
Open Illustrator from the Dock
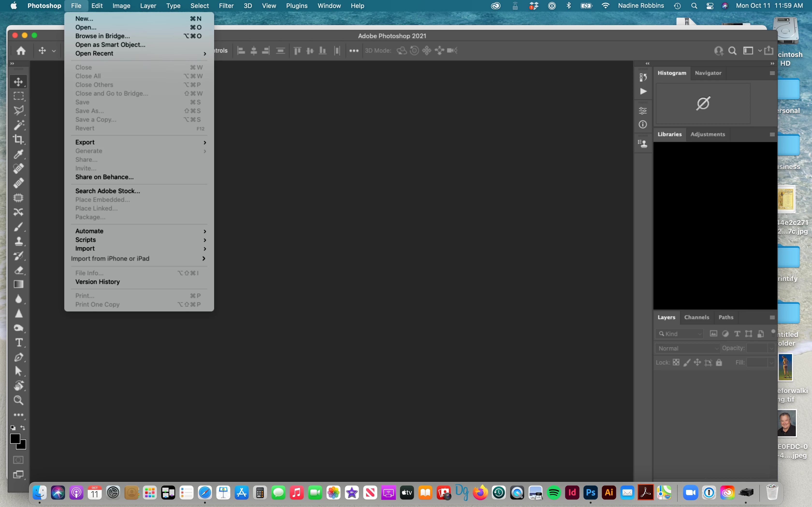(609, 493)
